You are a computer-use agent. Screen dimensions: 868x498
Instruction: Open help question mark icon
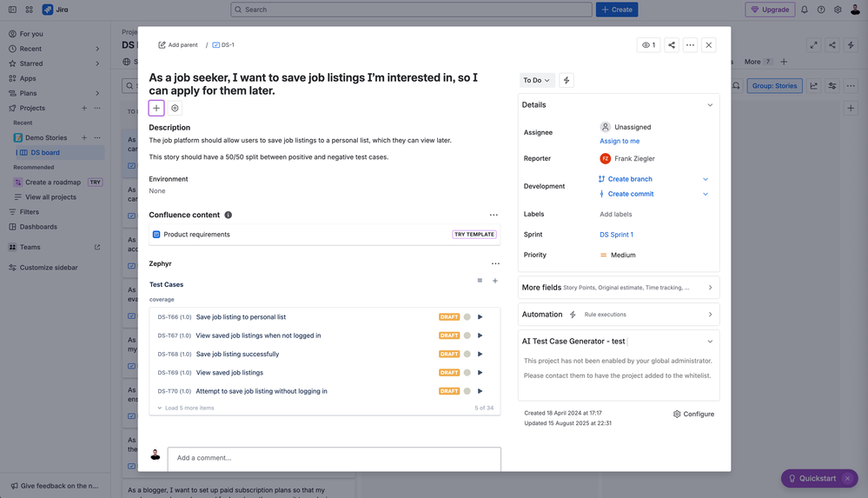821,10
